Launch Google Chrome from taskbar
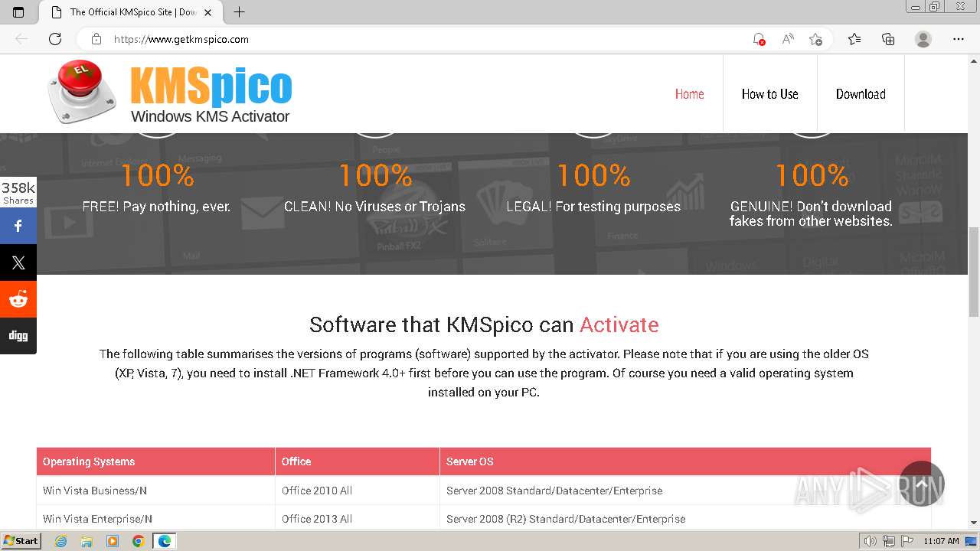 [x=138, y=541]
